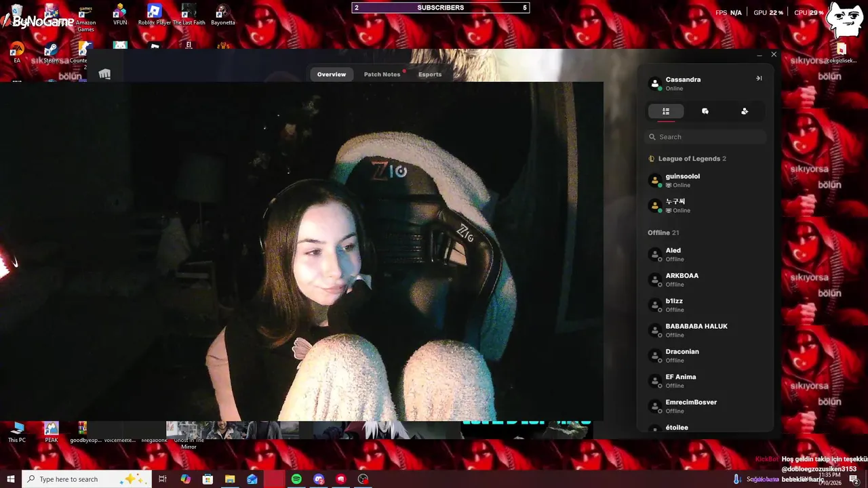Collapse the friends panel arrow icon
Screen dimensions: 868x488
[x=759, y=79]
